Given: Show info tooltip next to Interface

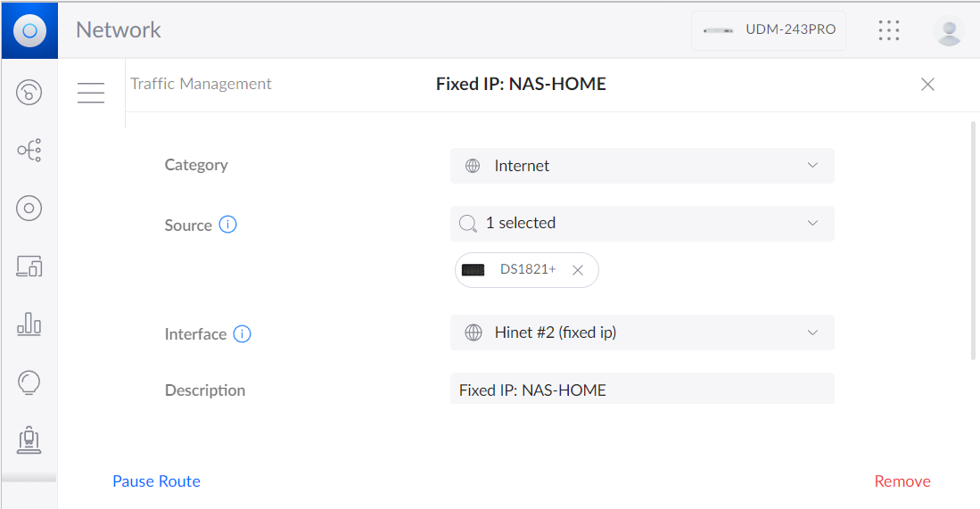Looking at the screenshot, I should coord(243,334).
